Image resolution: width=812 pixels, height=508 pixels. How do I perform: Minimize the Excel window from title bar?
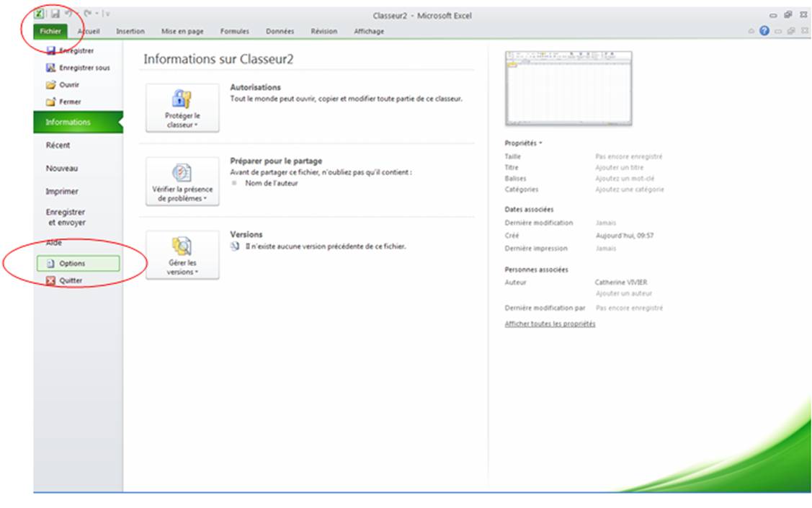(x=773, y=15)
